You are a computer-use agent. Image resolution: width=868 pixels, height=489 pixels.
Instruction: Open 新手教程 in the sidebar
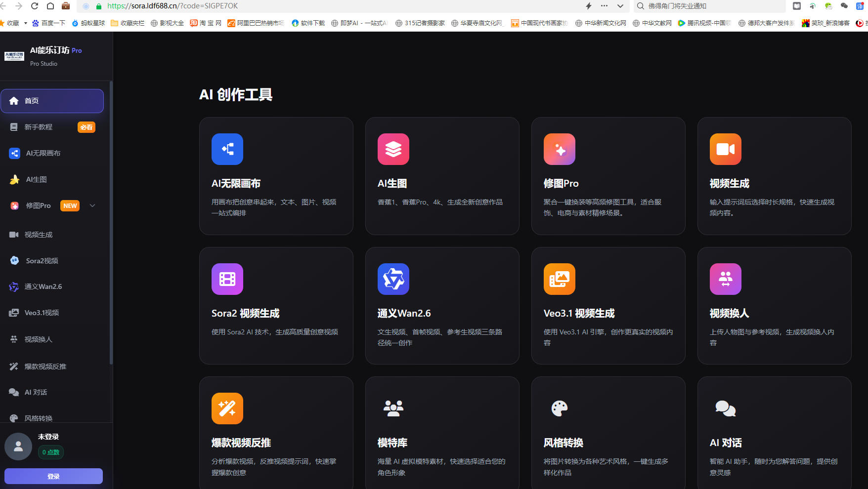click(52, 127)
